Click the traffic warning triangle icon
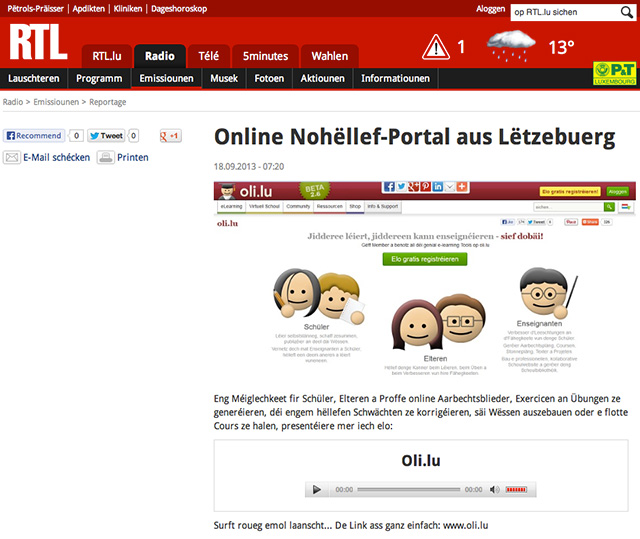Viewport: 640px width, 539px height. (x=435, y=46)
